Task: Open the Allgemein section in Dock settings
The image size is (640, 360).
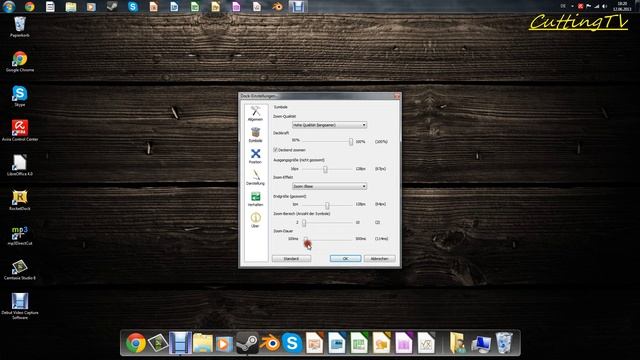Action: [x=256, y=113]
